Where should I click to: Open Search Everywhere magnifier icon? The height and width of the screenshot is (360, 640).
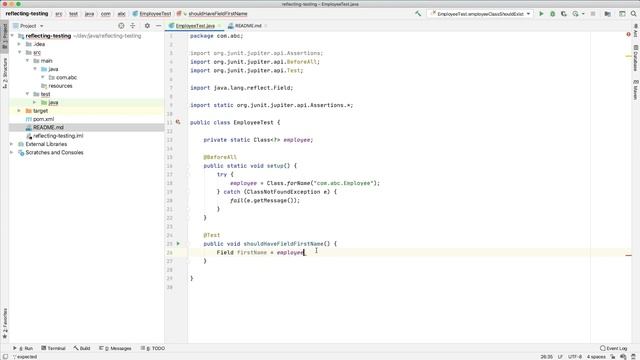click(633, 14)
